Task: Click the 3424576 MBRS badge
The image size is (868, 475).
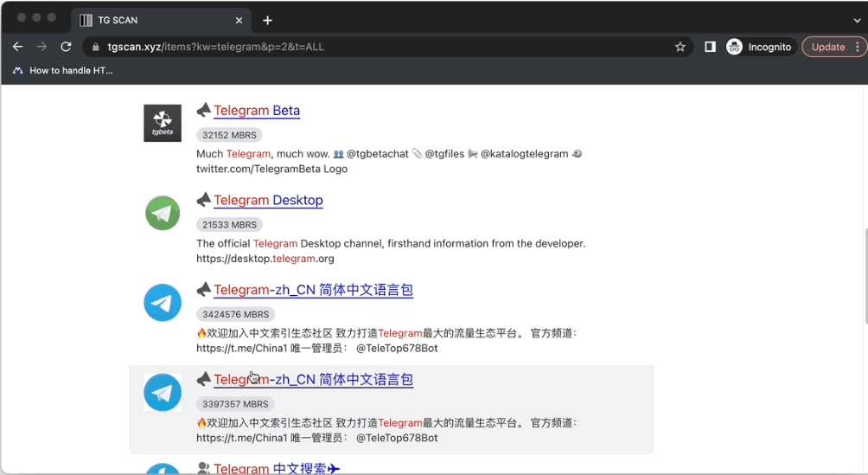Action: coord(235,314)
